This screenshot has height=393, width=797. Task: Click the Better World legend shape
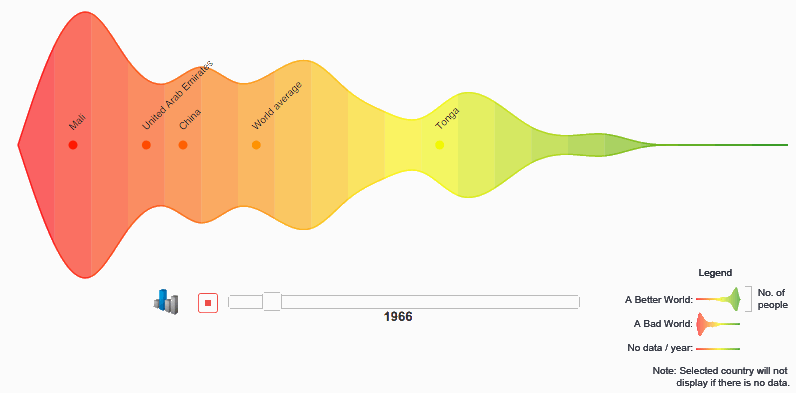tap(718, 299)
